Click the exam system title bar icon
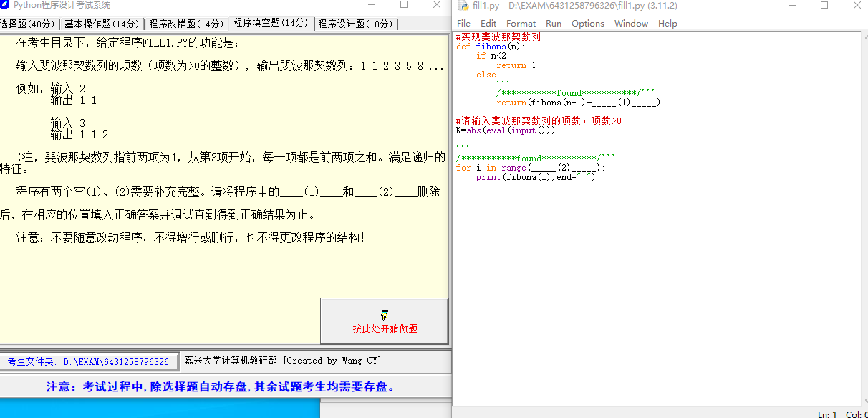The height and width of the screenshot is (418, 868). click(x=5, y=5)
